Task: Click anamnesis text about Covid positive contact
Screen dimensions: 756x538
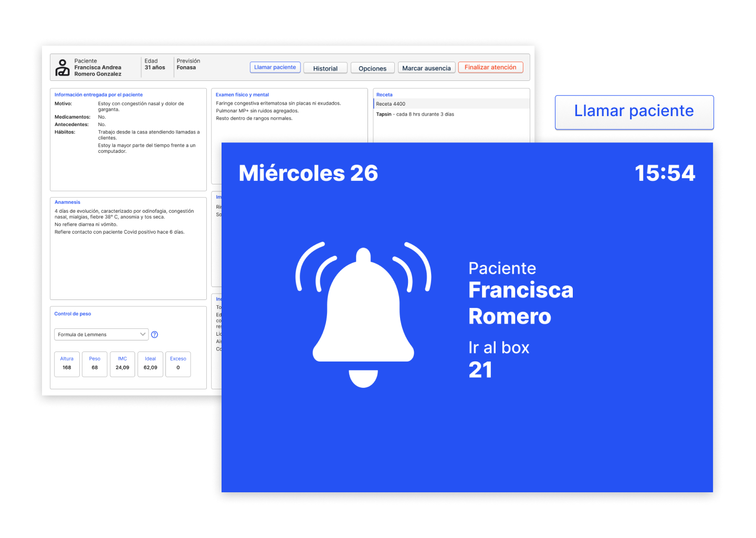Action: click(x=120, y=232)
